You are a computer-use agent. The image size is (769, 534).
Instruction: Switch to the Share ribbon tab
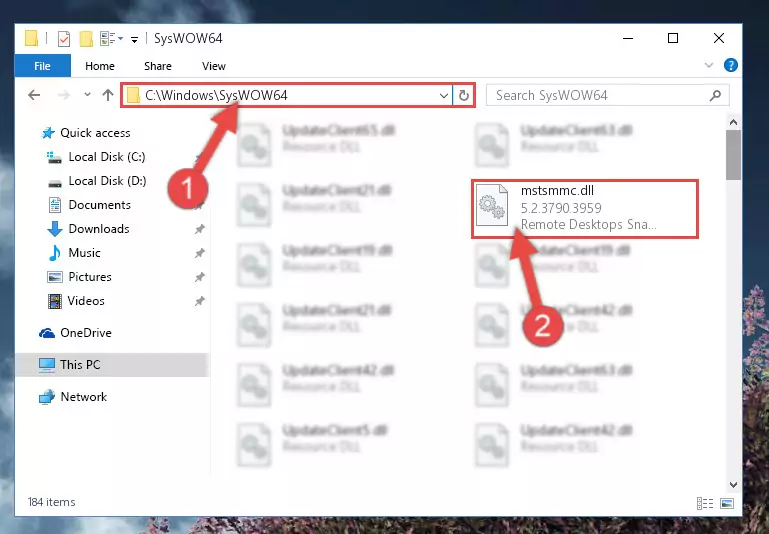coord(158,66)
